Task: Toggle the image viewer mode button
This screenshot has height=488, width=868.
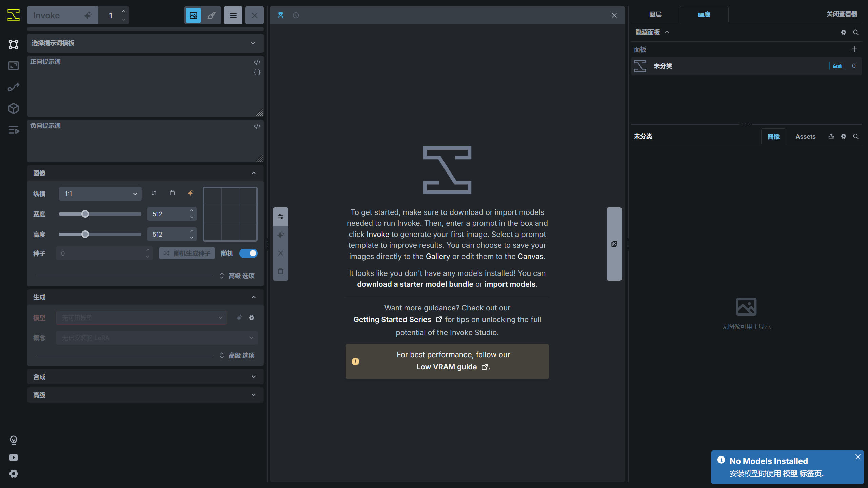Action: (193, 15)
